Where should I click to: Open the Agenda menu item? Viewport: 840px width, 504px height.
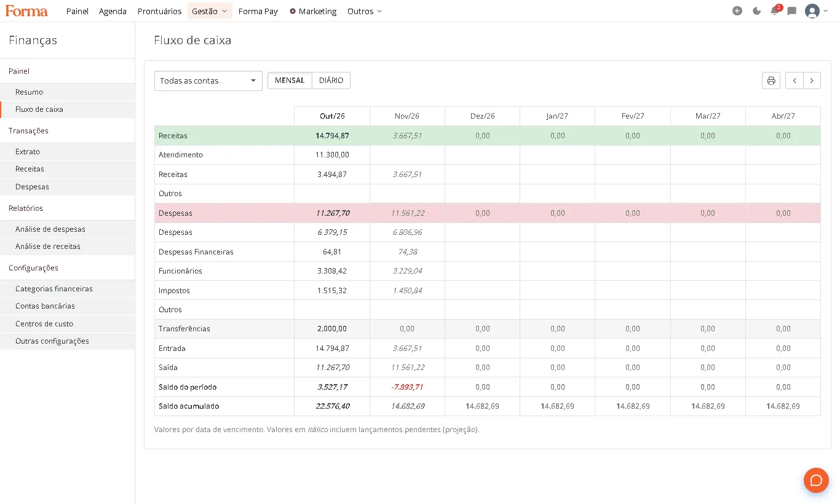coord(113,11)
